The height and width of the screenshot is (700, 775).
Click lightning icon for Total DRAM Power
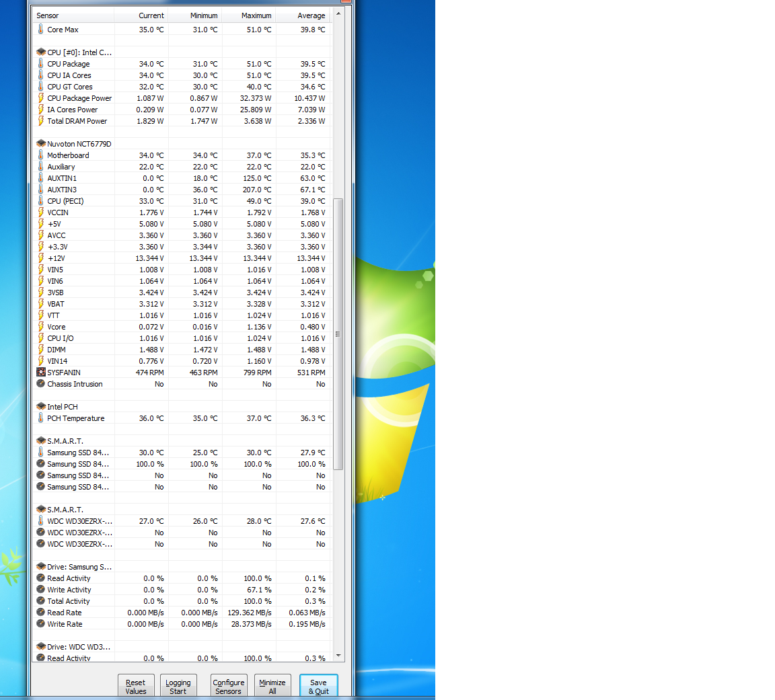click(x=40, y=120)
